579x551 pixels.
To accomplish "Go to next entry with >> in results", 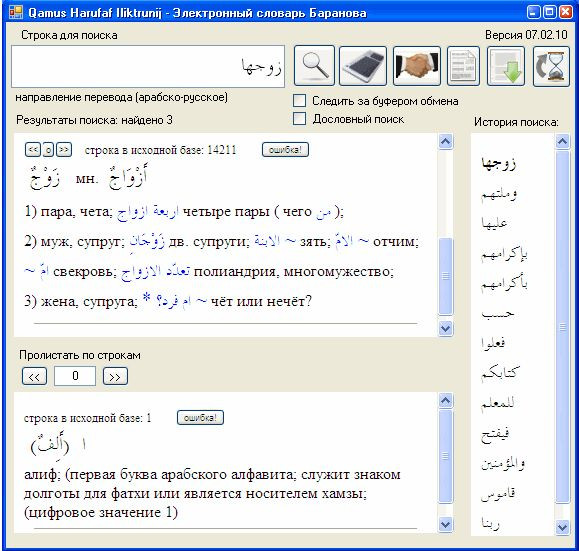I will coord(64,150).
